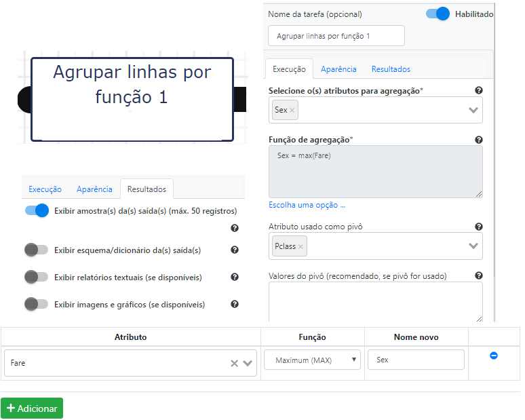
Task: Expand the aggregation attributes dropdown chevron
Action: pos(473,110)
